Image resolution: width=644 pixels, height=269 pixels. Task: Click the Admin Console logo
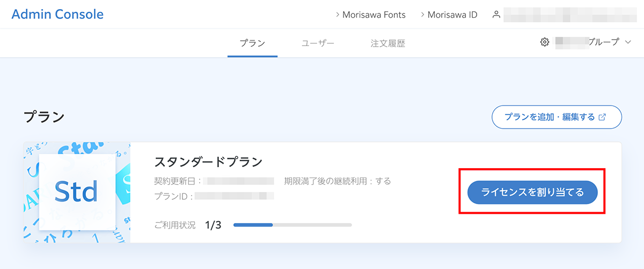pyautogui.click(x=57, y=14)
